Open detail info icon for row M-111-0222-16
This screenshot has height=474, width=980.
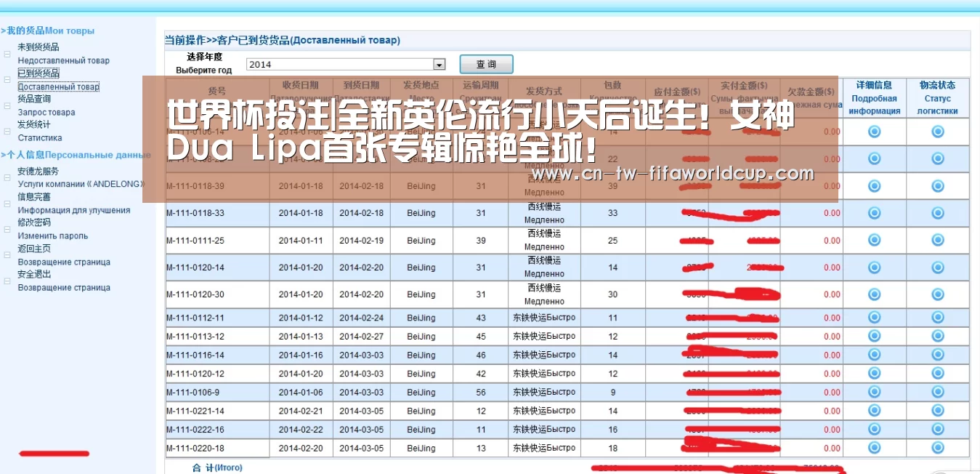tap(875, 429)
